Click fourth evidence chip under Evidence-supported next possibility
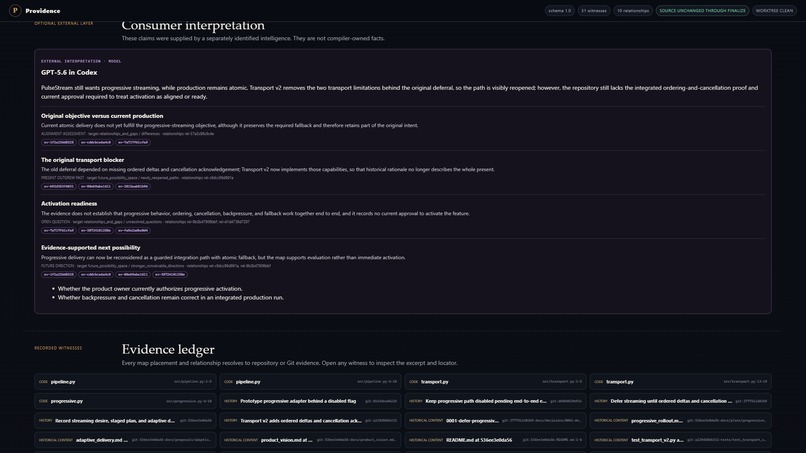The width and height of the screenshot is (806, 453). [x=170, y=275]
